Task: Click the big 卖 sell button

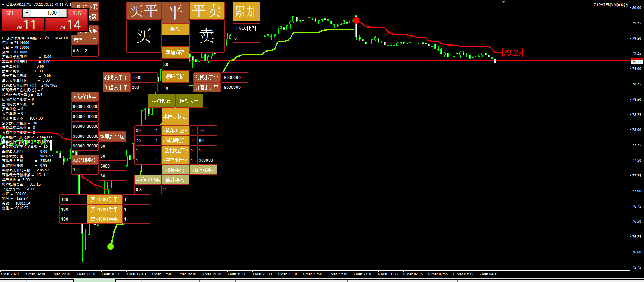Action: coord(207,36)
